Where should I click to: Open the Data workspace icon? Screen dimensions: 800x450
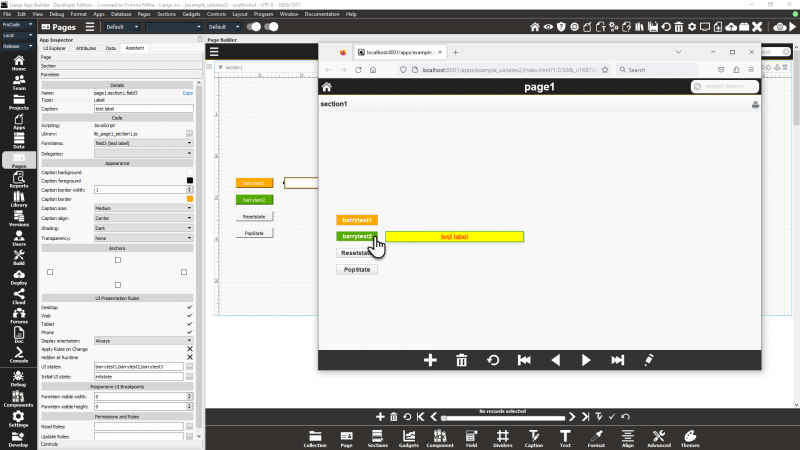click(x=19, y=141)
